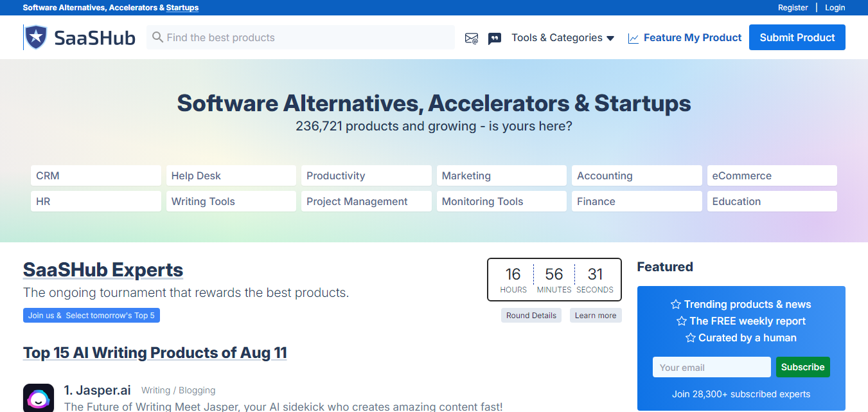The width and height of the screenshot is (868, 412).
Task: Click the SaaSHub shield logo icon
Action: 36,37
